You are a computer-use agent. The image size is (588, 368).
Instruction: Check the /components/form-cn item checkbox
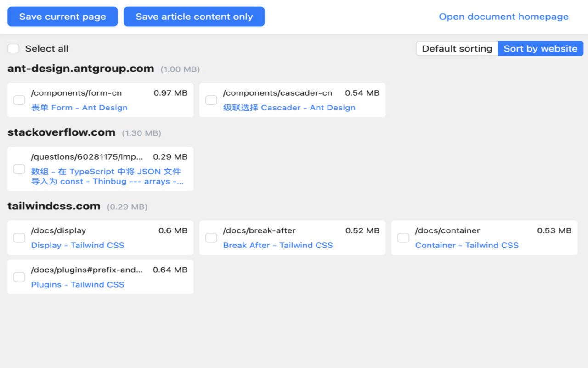[19, 100]
